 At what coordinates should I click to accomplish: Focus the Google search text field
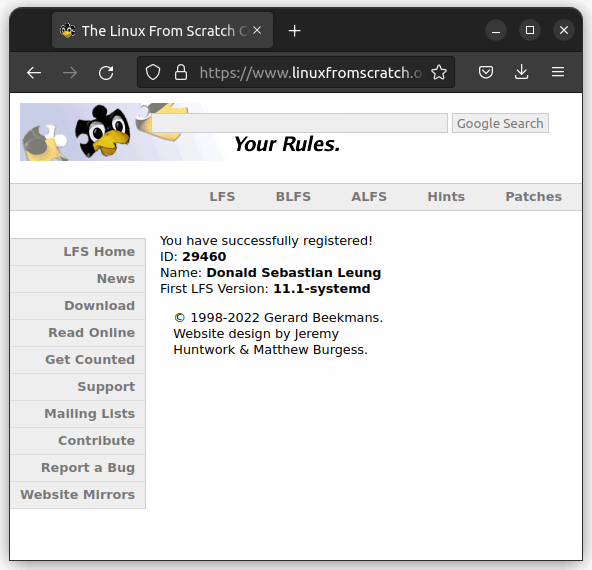[299, 123]
